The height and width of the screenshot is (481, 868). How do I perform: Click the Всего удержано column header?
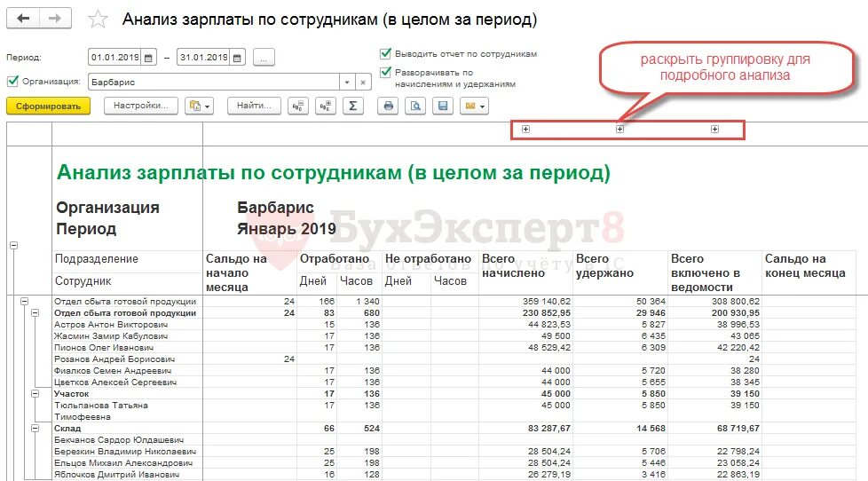(x=620, y=272)
